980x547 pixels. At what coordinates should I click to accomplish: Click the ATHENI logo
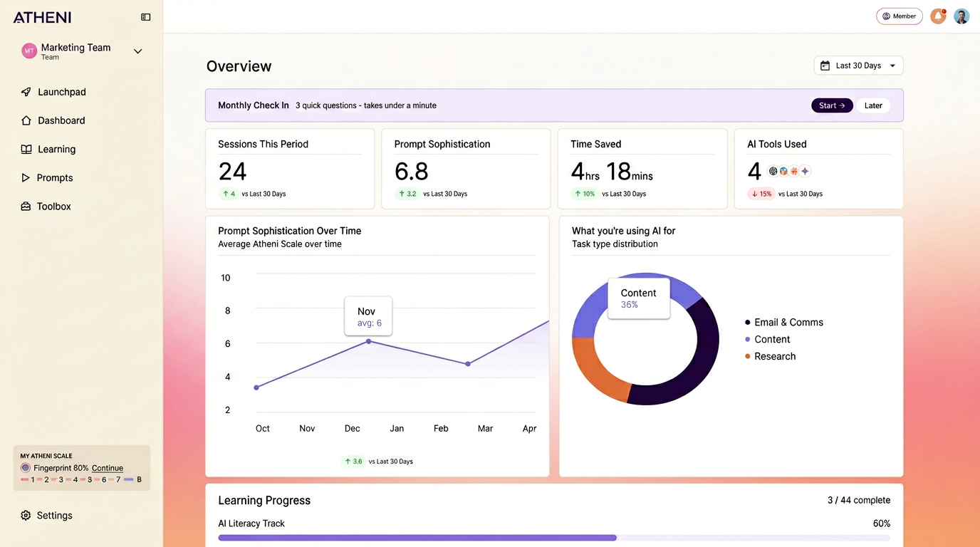pos(42,17)
